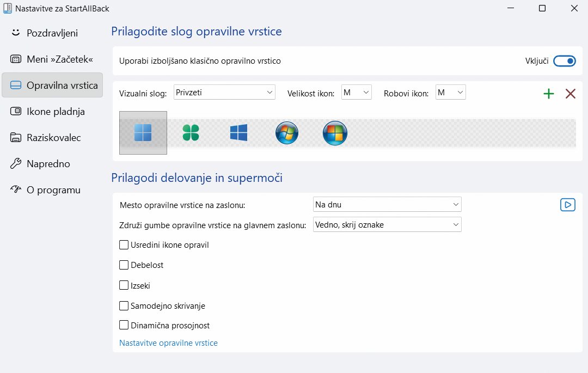Click the signature icon beside O programu
The height and width of the screenshot is (373, 588).
[x=16, y=189]
